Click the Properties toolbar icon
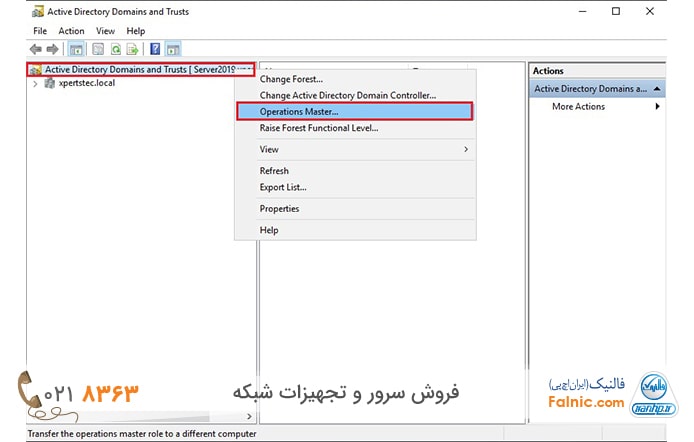This screenshot has height=442, width=694. [98, 49]
